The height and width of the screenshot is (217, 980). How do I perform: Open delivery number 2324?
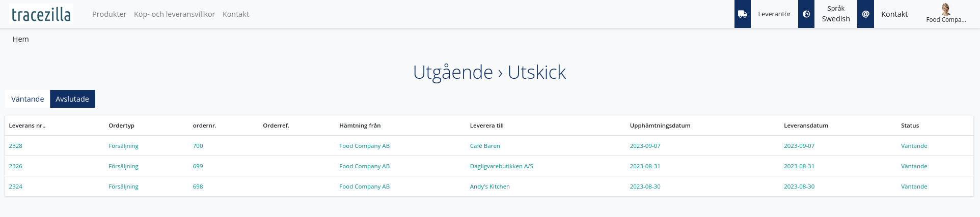click(x=16, y=187)
